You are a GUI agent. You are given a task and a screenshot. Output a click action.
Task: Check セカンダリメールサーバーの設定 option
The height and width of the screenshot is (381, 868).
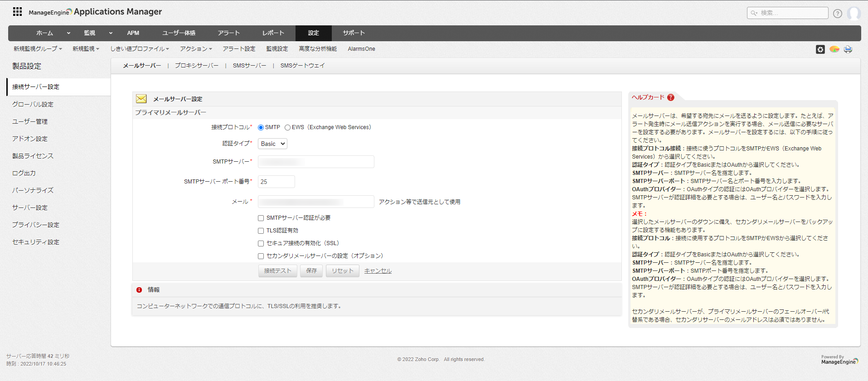(x=261, y=256)
